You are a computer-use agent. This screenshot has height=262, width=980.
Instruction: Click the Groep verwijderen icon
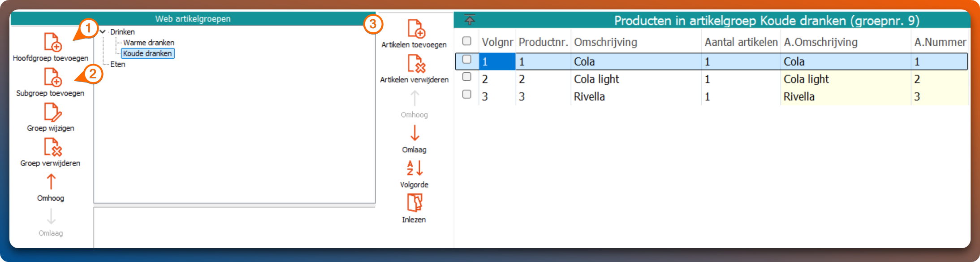(x=52, y=147)
